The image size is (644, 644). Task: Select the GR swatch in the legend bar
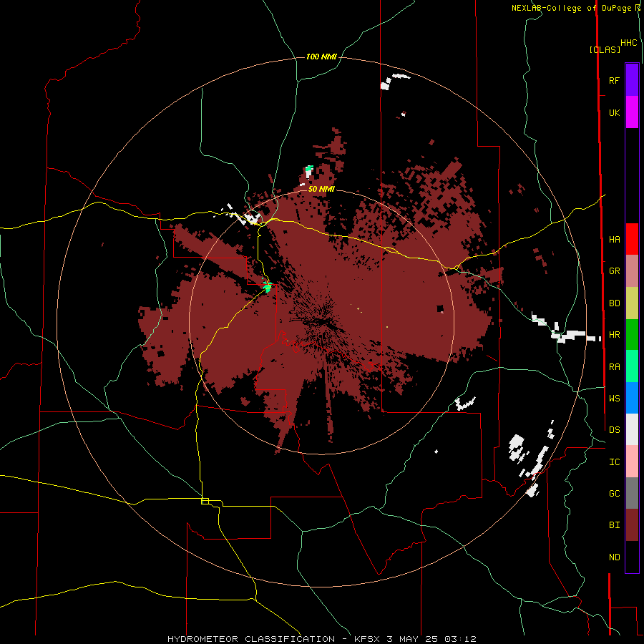click(x=632, y=271)
